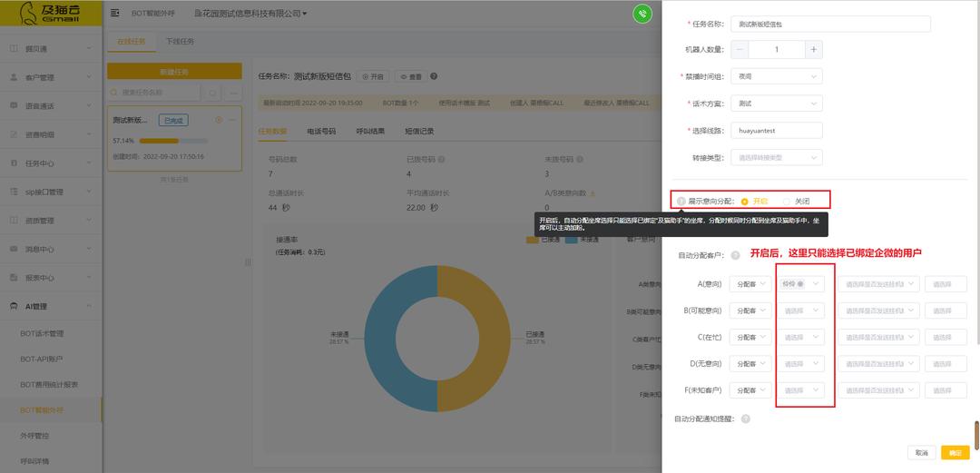Click the help icon next to 查看 button
The height and width of the screenshot is (473, 980).
(433, 76)
